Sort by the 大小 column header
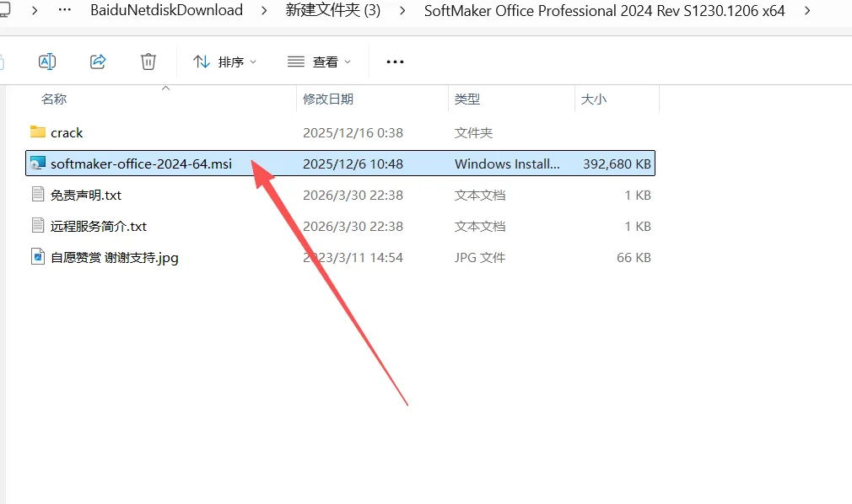The height and width of the screenshot is (504, 852). click(x=593, y=99)
